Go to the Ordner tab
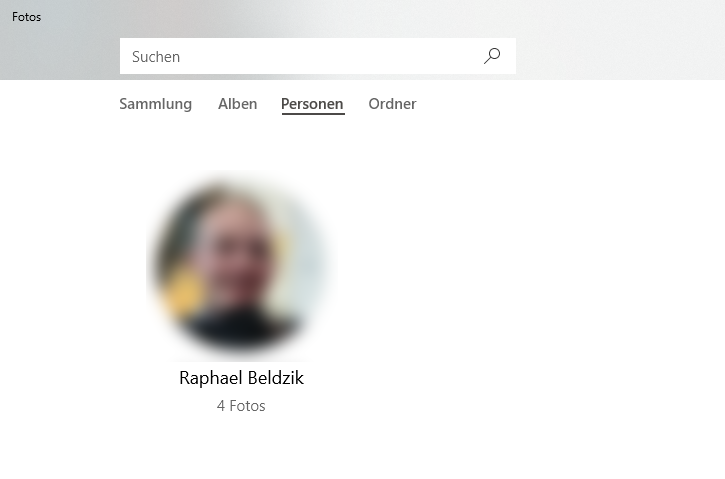 pos(392,104)
